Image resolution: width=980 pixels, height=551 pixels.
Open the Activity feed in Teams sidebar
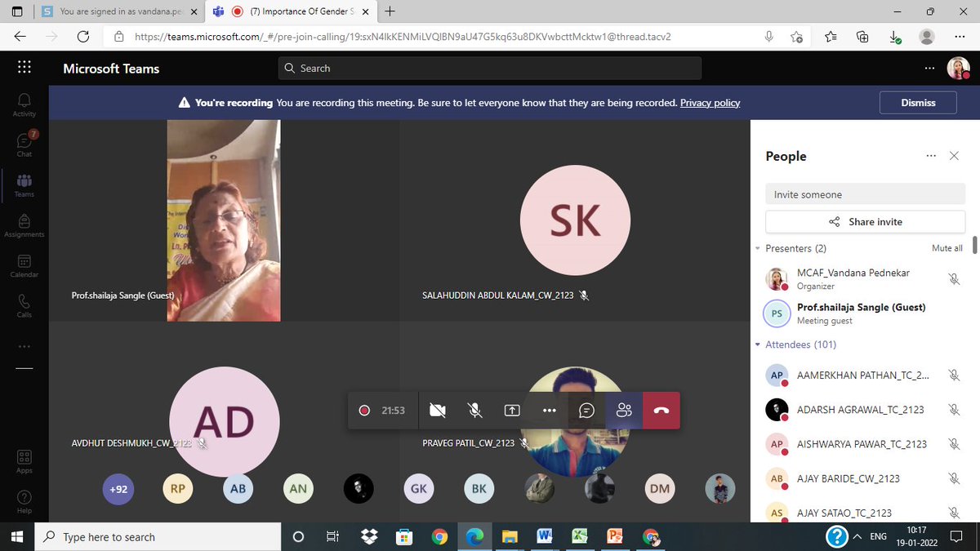point(24,104)
